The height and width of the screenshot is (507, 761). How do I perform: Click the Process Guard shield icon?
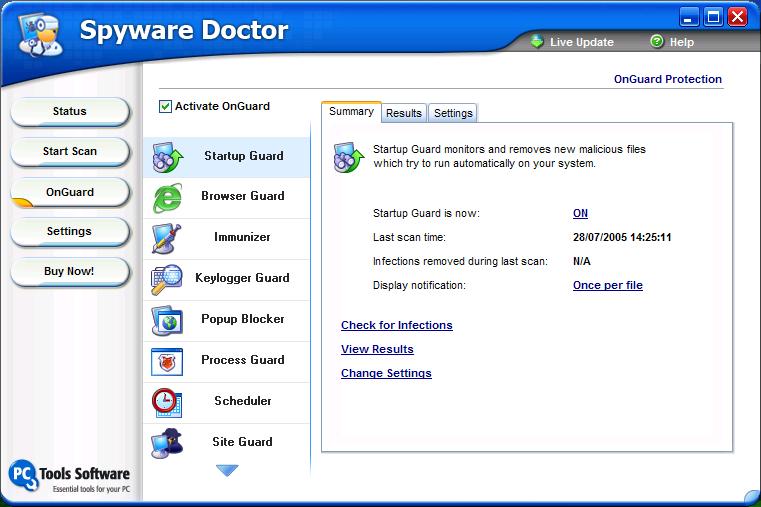[x=167, y=361]
